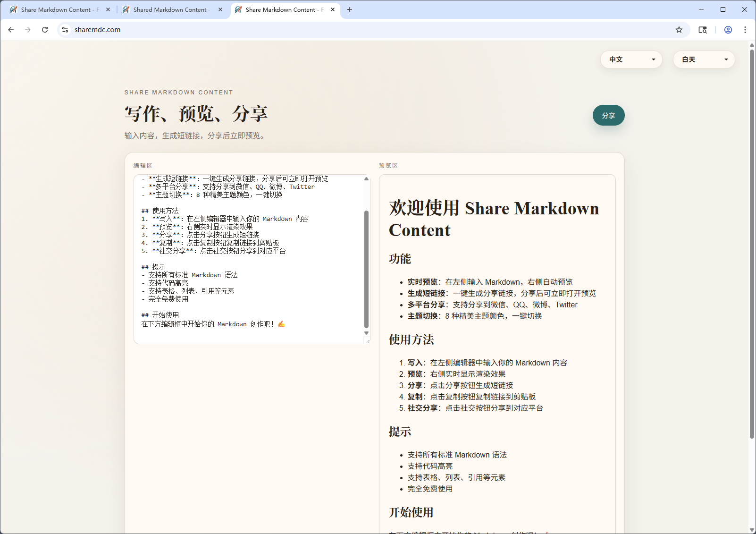This screenshot has height=534, width=756.
Task: Click inside the address bar showing sharemdc.com
Action: (189, 29)
